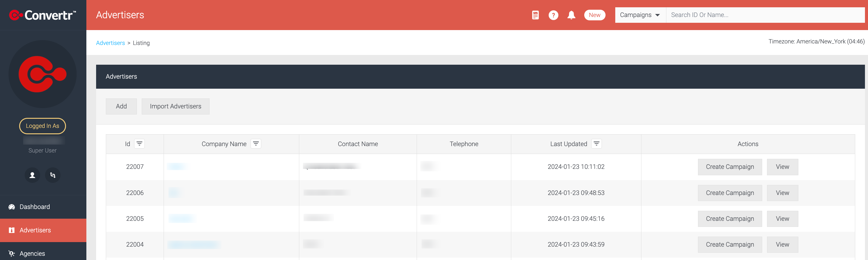Screen dimensions: 868x260
Task: Create Campaign for advertiser 22007
Action: [x=730, y=167]
